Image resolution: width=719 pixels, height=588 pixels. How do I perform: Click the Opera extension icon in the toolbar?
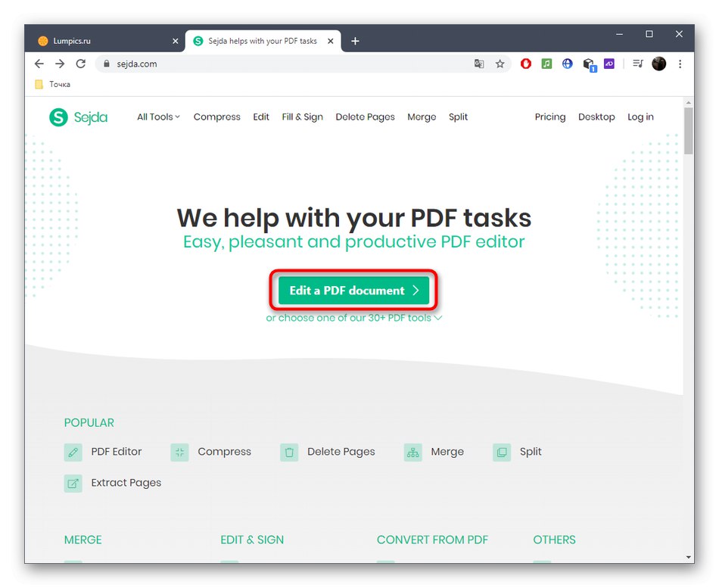pos(525,64)
